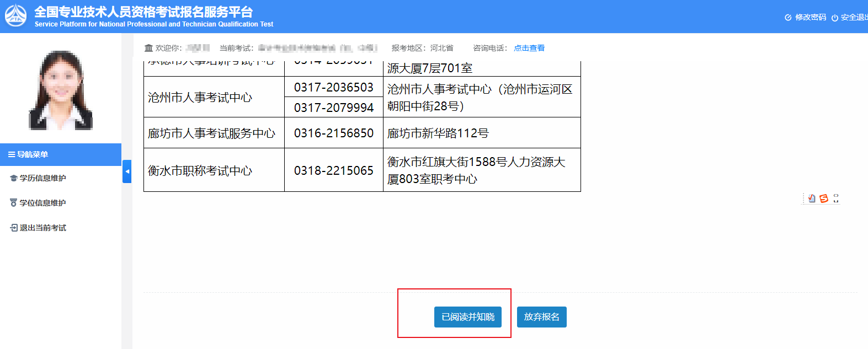868x349 pixels.
Task: Click the bank icon next to 欢迎你
Action: (x=148, y=48)
